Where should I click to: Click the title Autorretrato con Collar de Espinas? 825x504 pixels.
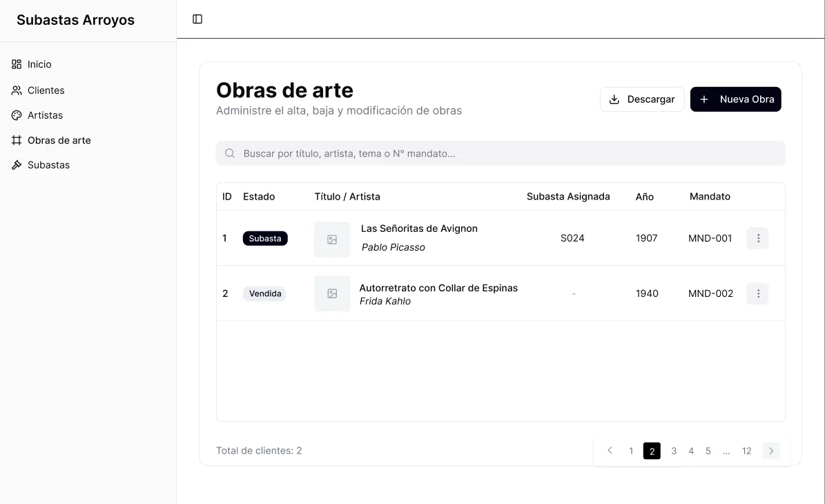click(438, 288)
